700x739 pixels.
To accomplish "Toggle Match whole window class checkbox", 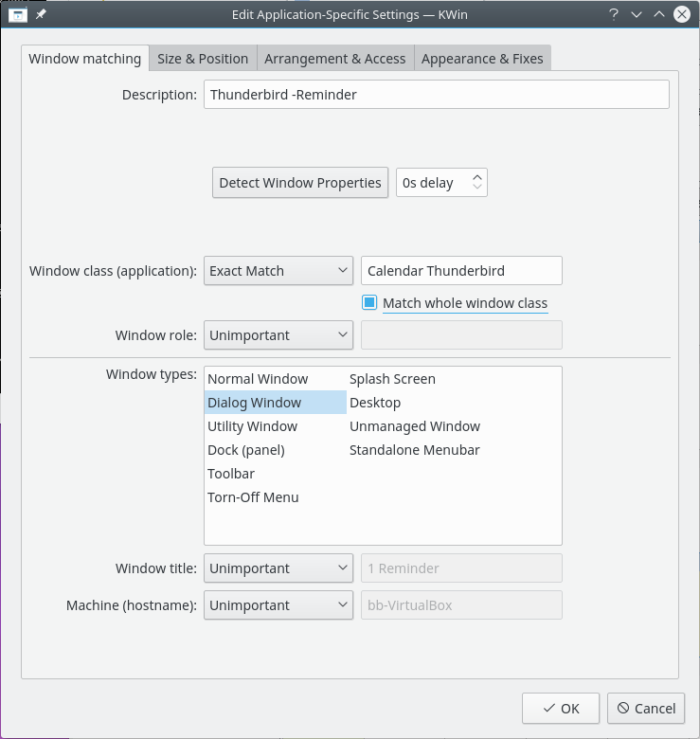I will [x=370, y=303].
